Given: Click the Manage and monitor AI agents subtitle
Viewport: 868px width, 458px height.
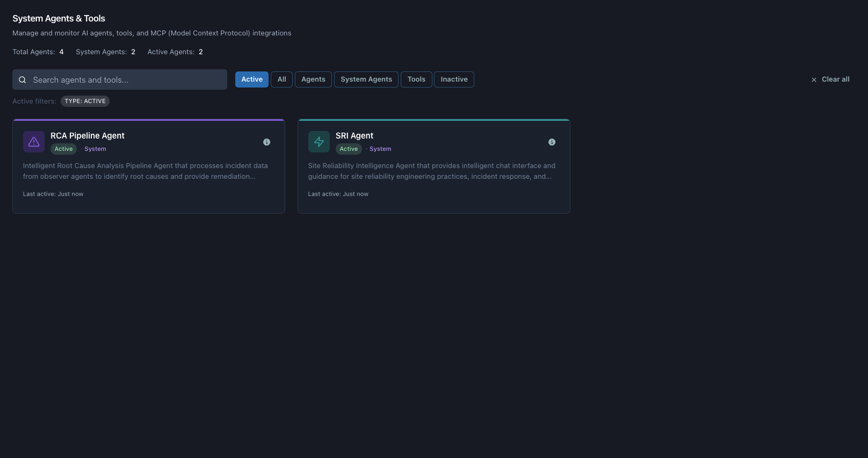Looking at the screenshot, I should tap(152, 33).
